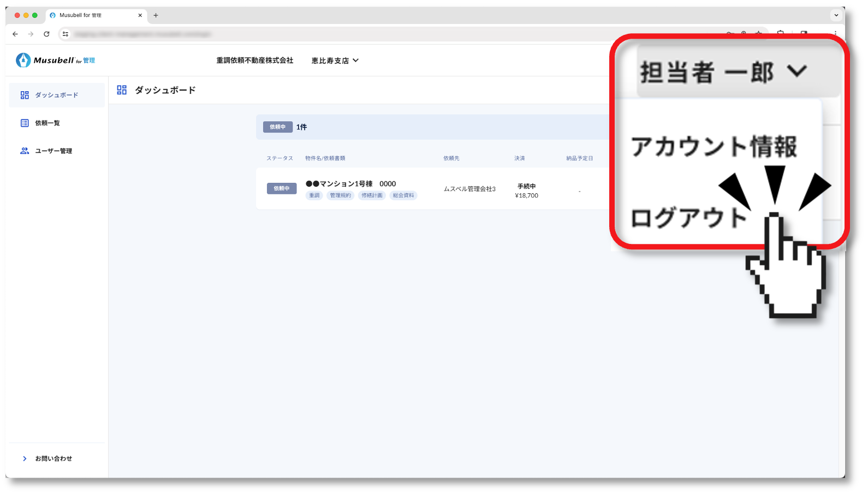The image size is (868, 495).
Task: Click the dashboard icon beside page heading
Action: (x=122, y=90)
